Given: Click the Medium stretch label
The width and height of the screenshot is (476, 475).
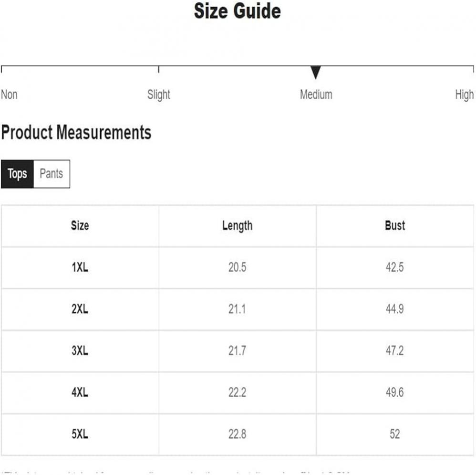Looking at the screenshot, I should click(x=316, y=95).
